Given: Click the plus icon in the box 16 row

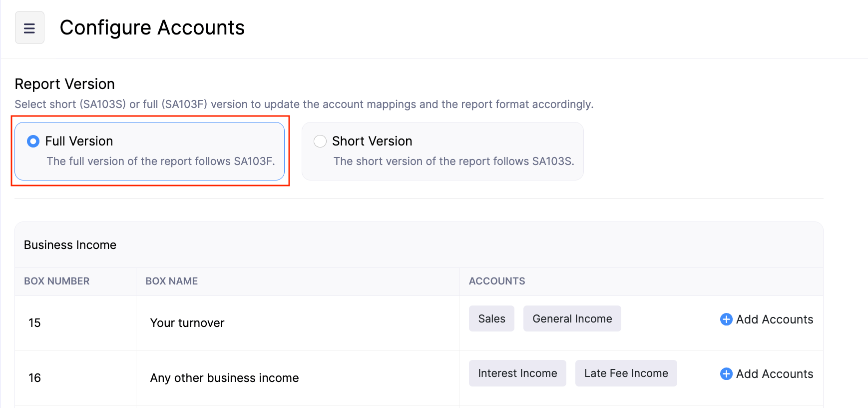Looking at the screenshot, I should click(x=726, y=374).
